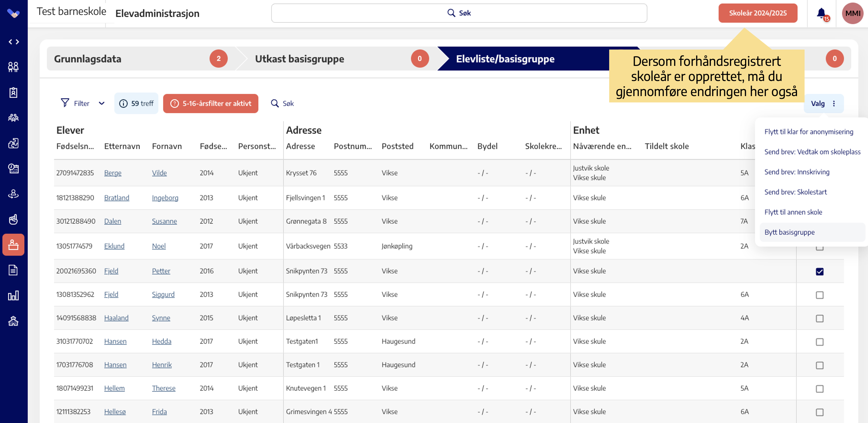Viewport: 868px width, 423px height.
Task: Open the group of people sidebar icon
Action: pyautogui.click(x=14, y=118)
